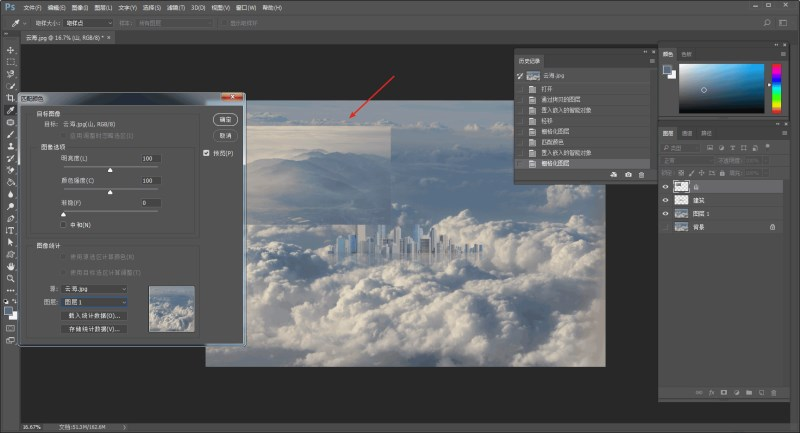
Task: Select the Zoom magnifier tool
Action: [x=11, y=279]
